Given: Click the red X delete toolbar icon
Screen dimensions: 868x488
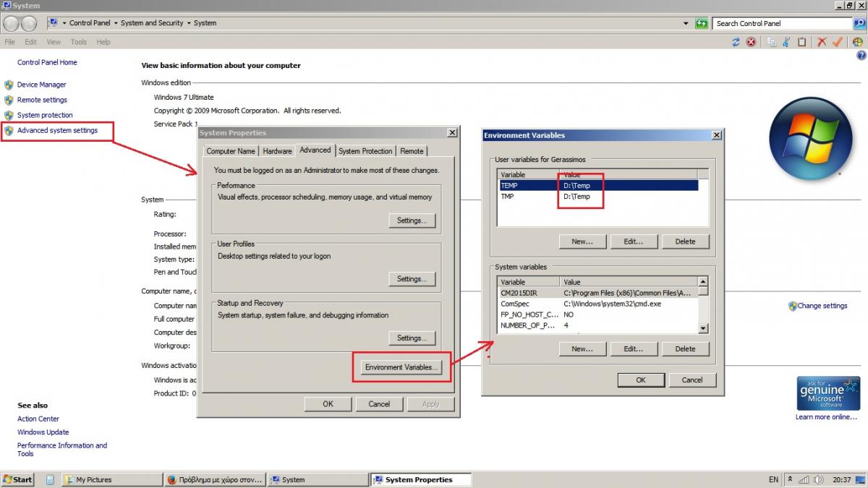Looking at the screenshot, I should point(822,42).
